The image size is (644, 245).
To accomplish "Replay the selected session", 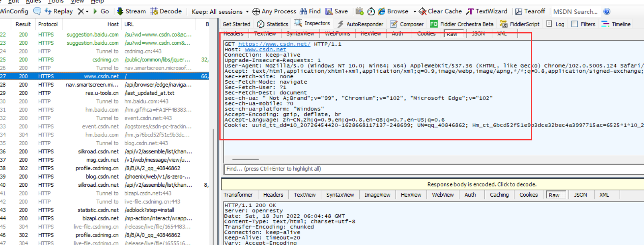I will [59, 11].
